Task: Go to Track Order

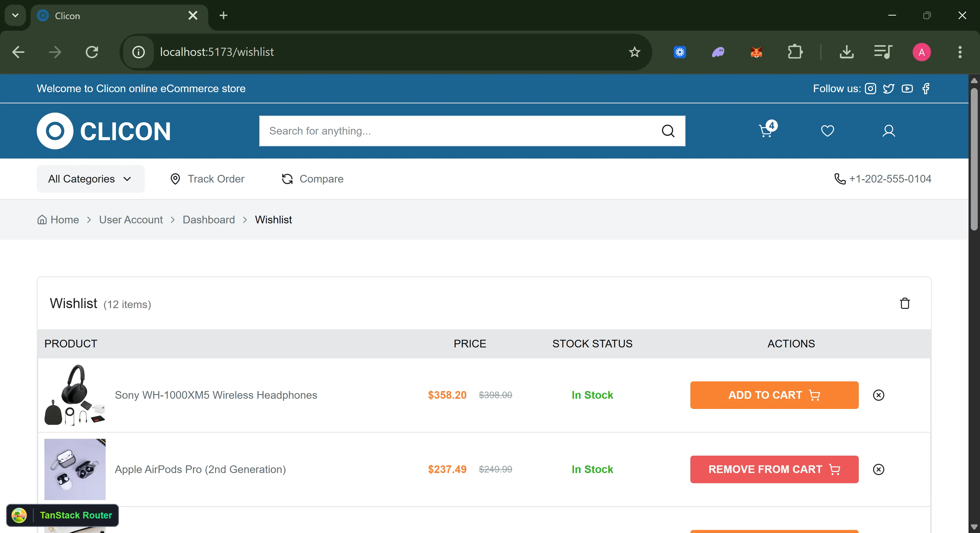Action: click(x=207, y=179)
